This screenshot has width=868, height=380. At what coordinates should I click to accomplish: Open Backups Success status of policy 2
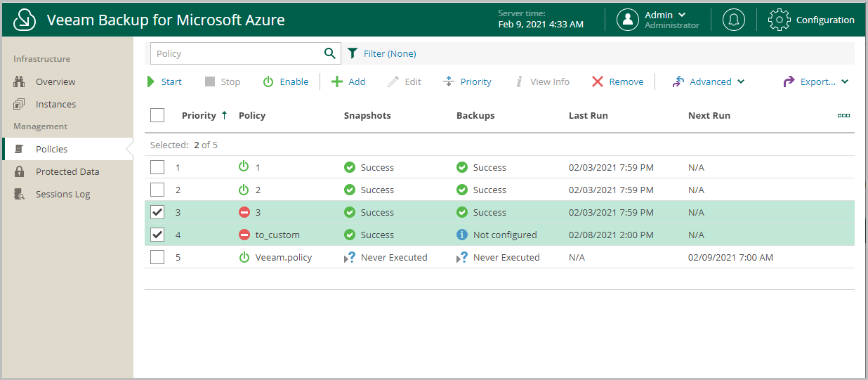[482, 190]
